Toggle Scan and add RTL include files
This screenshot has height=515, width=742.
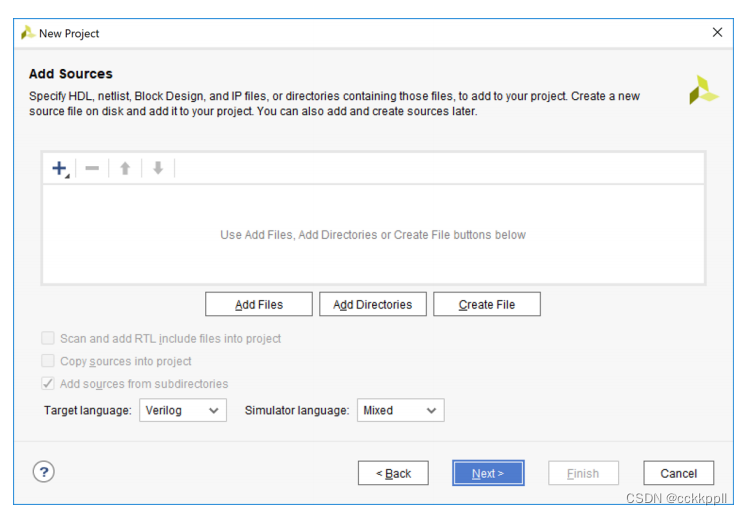pyautogui.click(x=48, y=338)
